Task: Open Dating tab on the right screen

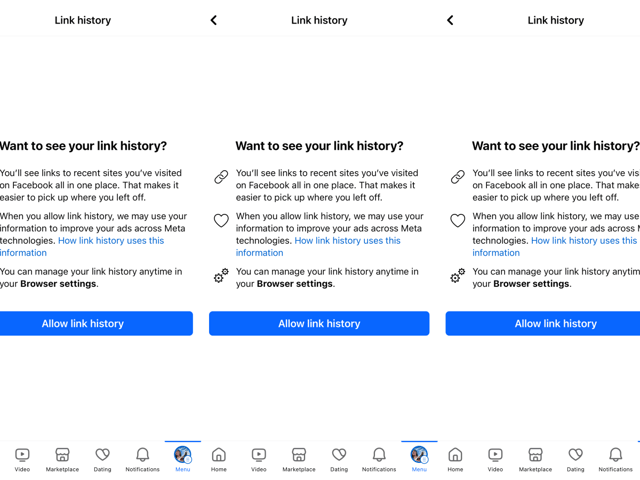Action: pyautogui.click(x=576, y=459)
